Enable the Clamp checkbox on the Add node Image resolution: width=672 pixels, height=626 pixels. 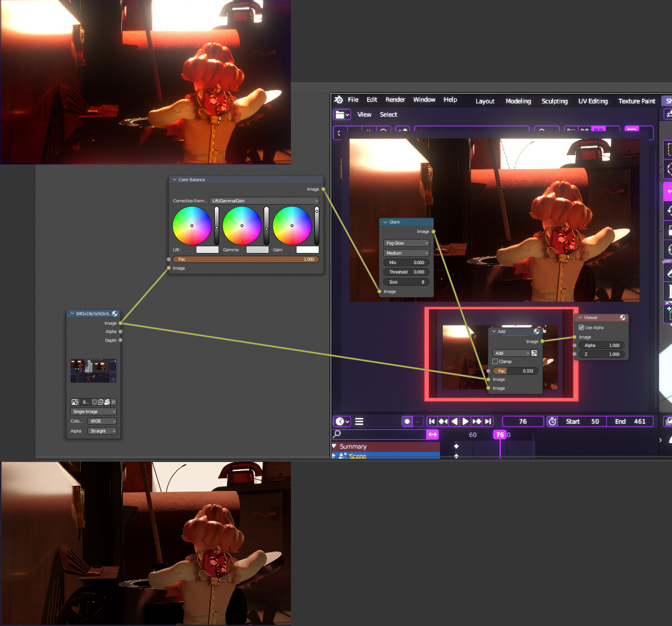[495, 361]
